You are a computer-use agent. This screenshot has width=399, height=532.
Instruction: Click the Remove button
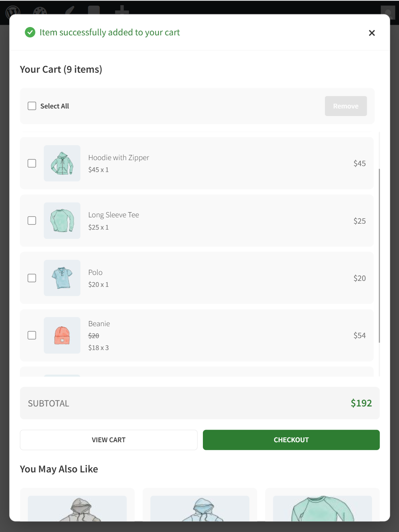345,106
